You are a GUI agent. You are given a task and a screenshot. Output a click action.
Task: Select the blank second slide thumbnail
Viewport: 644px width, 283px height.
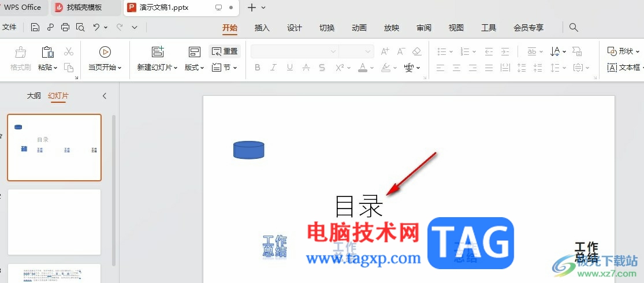click(x=54, y=222)
